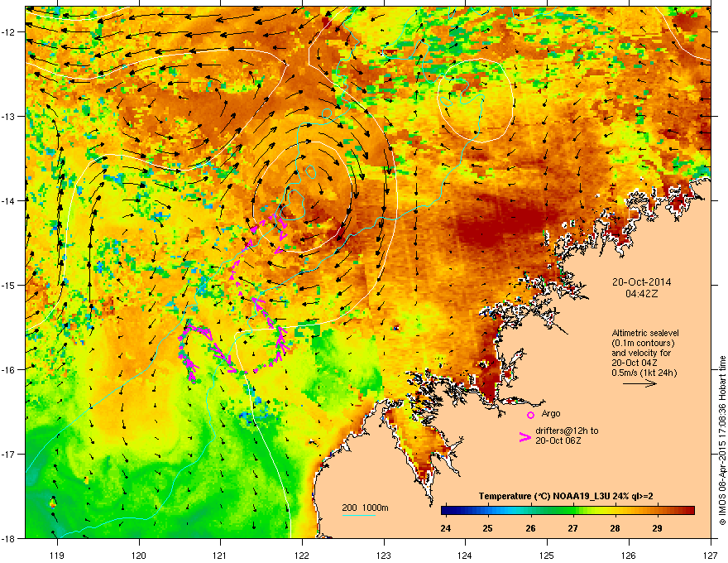Click the latitude axis label -16

8,370
